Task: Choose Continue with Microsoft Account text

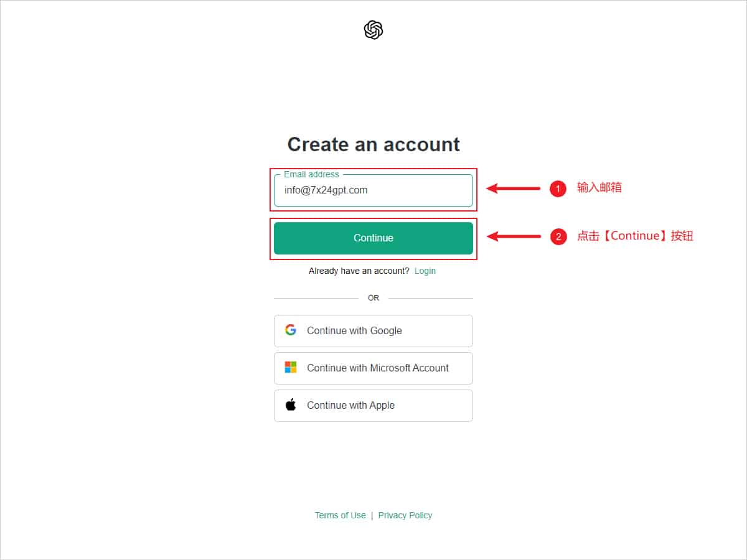Action: pos(378,368)
